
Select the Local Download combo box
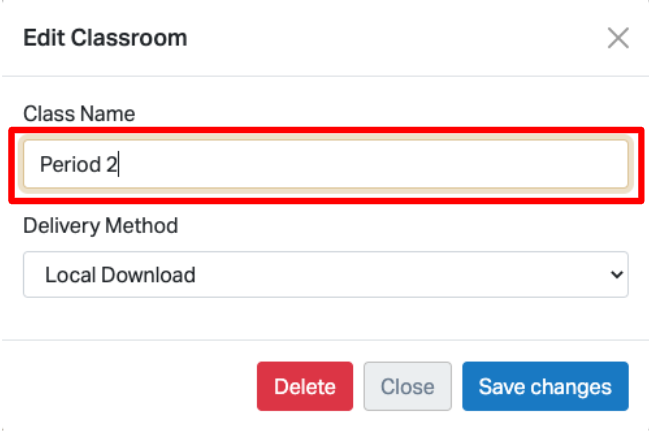pos(325,274)
